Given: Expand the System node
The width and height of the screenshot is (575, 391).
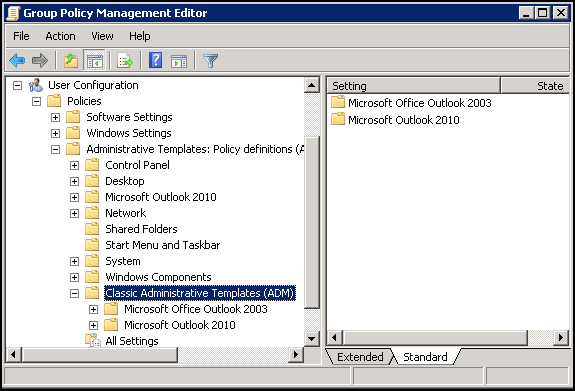Looking at the screenshot, I should (74, 261).
